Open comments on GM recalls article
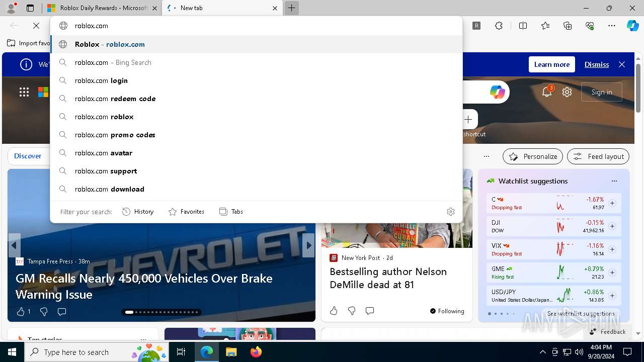Image resolution: width=644 pixels, height=362 pixels. (x=62, y=312)
